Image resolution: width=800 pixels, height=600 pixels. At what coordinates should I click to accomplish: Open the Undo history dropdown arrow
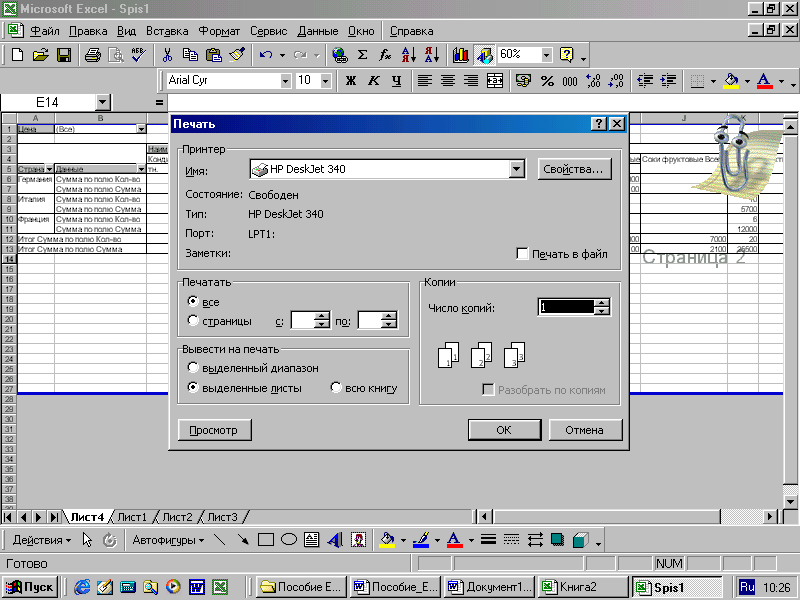282,55
